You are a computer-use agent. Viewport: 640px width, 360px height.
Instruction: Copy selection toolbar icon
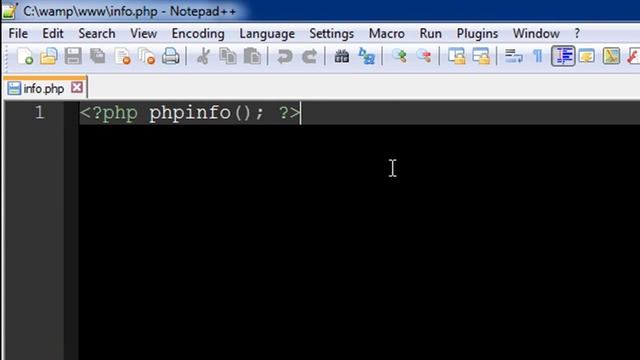pyautogui.click(x=228, y=56)
